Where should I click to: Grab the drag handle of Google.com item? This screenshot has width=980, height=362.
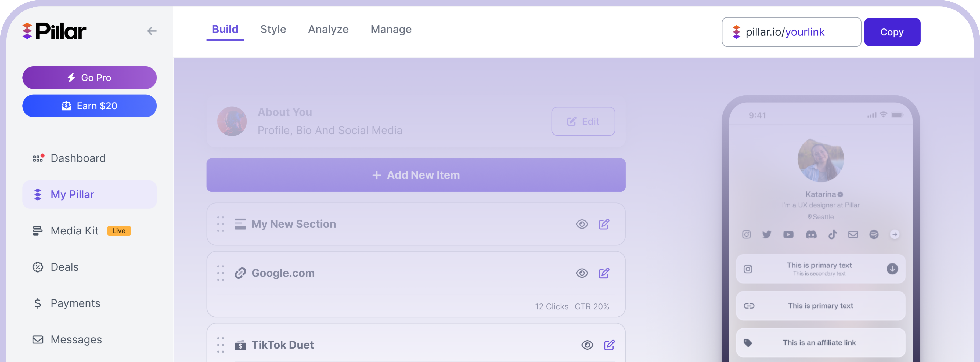click(x=221, y=273)
